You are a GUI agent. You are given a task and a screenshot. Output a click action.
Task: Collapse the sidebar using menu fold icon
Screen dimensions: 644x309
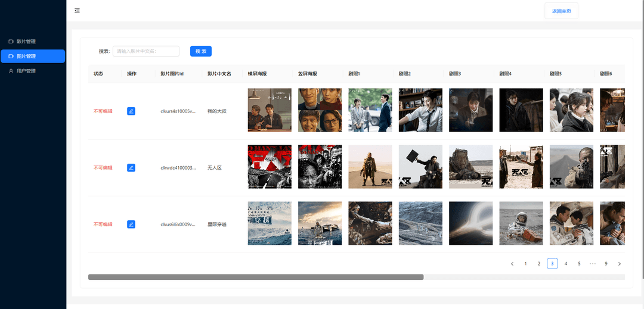click(77, 11)
